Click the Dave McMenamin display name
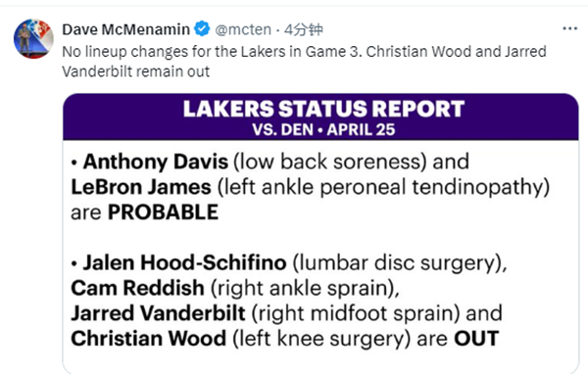The height and width of the screenshot is (374, 588). [126, 29]
